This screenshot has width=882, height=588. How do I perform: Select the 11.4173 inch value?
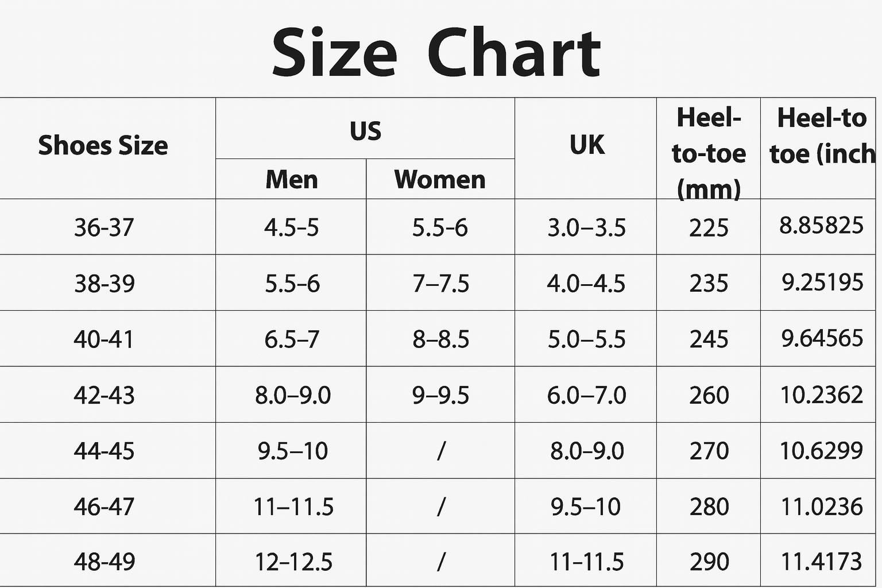click(x=822, y=562)
